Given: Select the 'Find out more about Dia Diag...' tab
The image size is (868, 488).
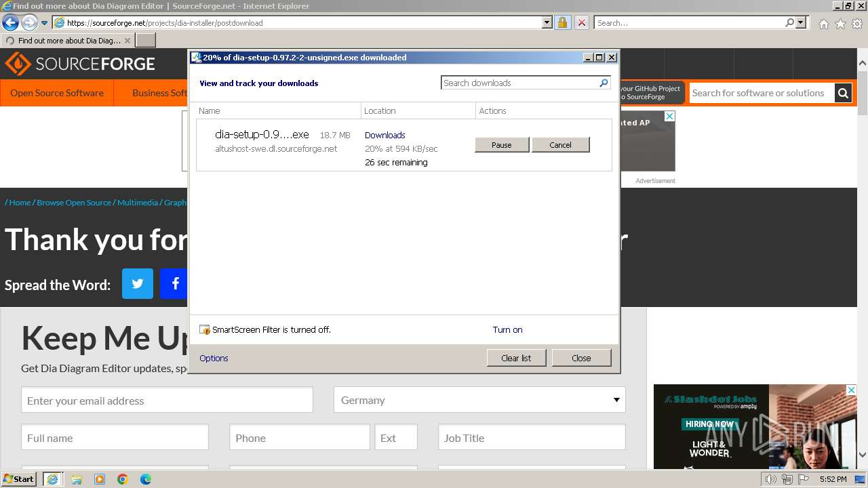Looking at the screenshot, I should [67, 41].
